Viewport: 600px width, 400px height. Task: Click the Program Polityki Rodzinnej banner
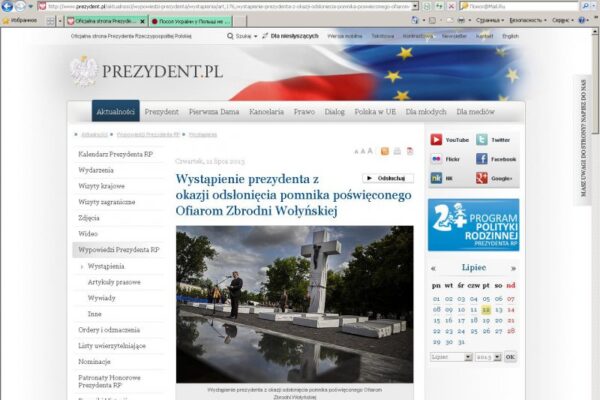pos(474,225)
